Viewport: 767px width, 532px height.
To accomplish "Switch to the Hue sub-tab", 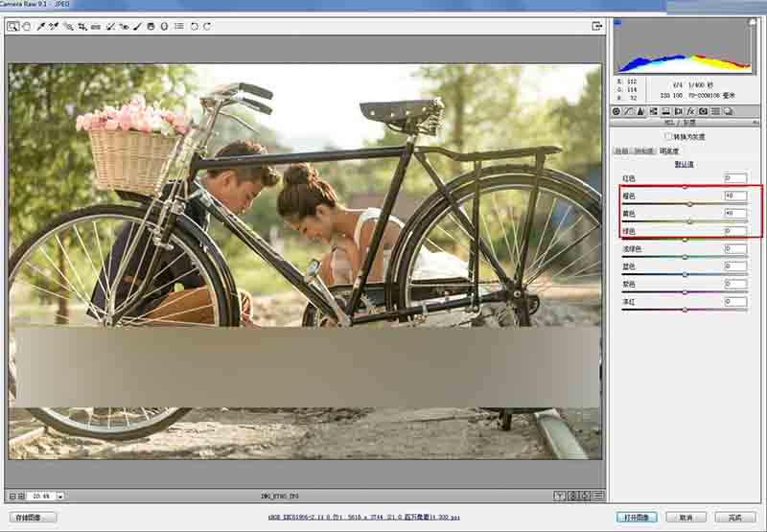I will point(621,151).
